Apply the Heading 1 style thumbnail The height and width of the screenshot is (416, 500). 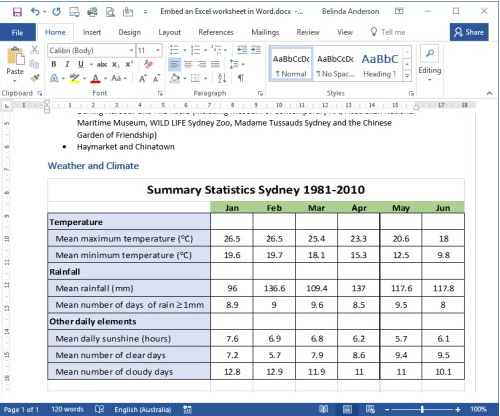click(x=380, y=65)
